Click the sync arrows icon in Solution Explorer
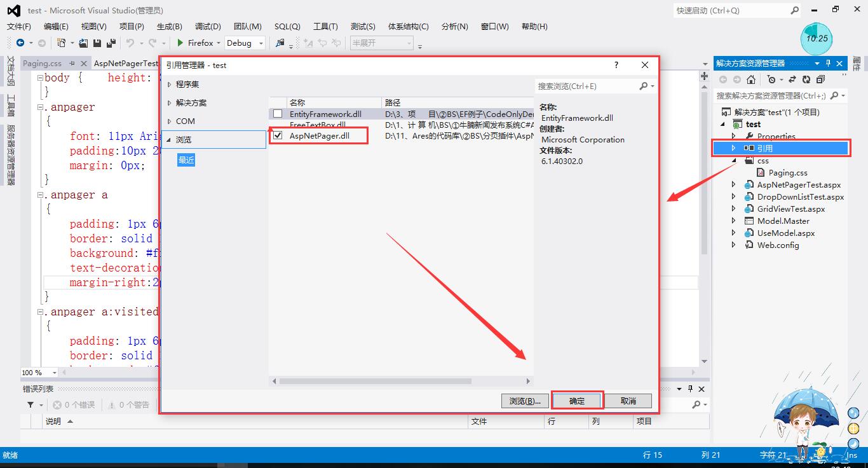868x468 pixels. (x=792, y=79)
